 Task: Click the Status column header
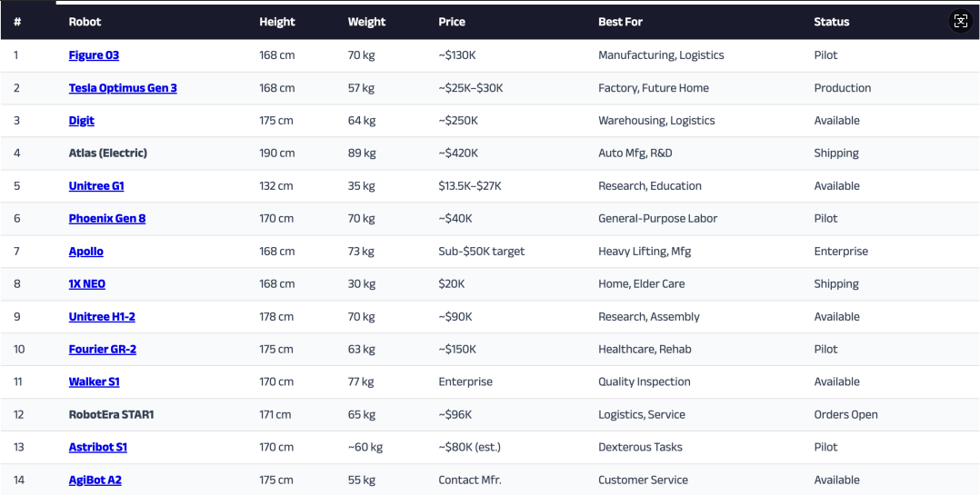coord(832,22)
